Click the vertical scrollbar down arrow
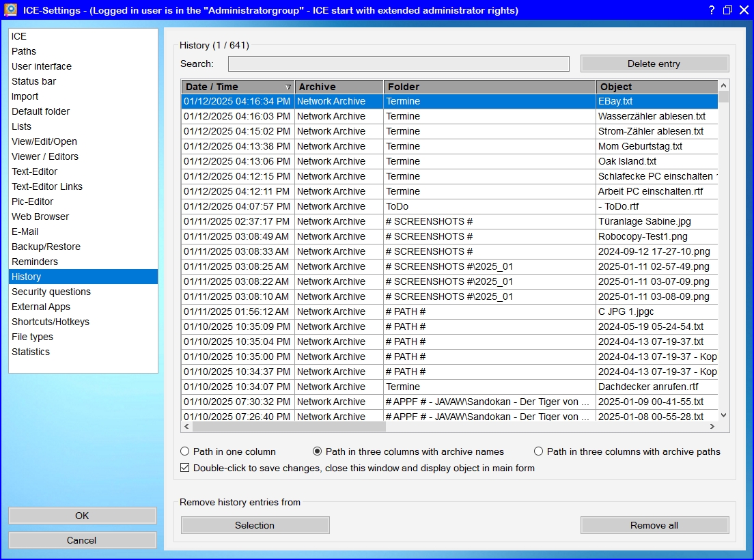The image size is (754, 560). click(724, 415)
